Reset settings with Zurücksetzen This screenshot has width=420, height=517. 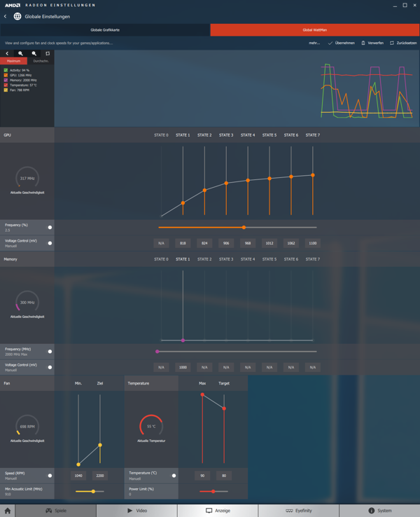point(403,43)
